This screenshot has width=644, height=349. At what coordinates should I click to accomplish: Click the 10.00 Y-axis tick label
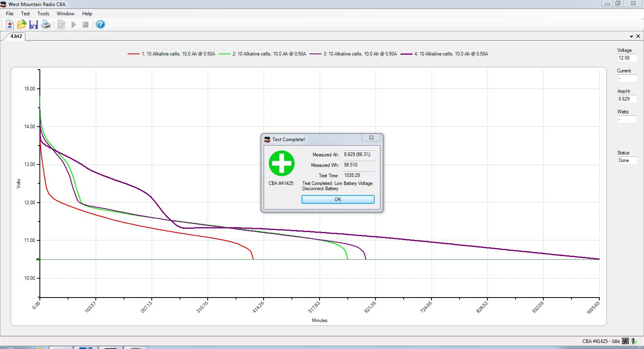click(x=30, y=278)
